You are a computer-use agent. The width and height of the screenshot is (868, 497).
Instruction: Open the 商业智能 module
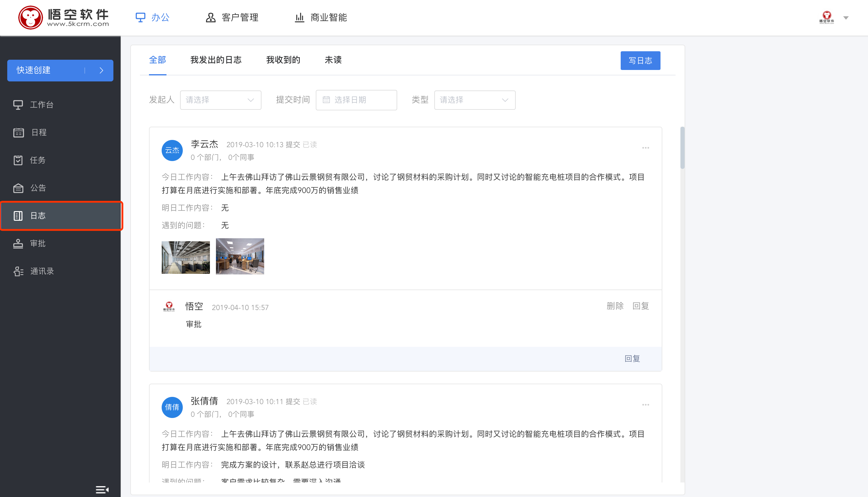321,17
